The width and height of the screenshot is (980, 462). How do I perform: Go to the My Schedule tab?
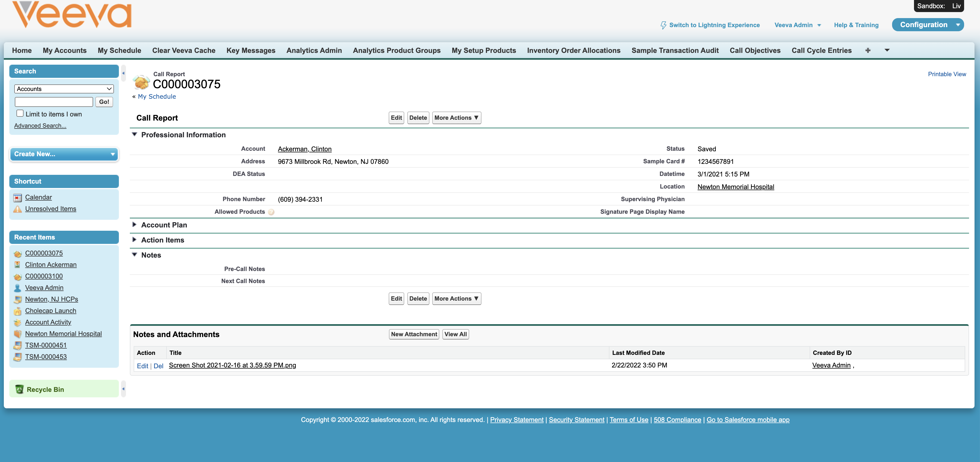point(119,51)
